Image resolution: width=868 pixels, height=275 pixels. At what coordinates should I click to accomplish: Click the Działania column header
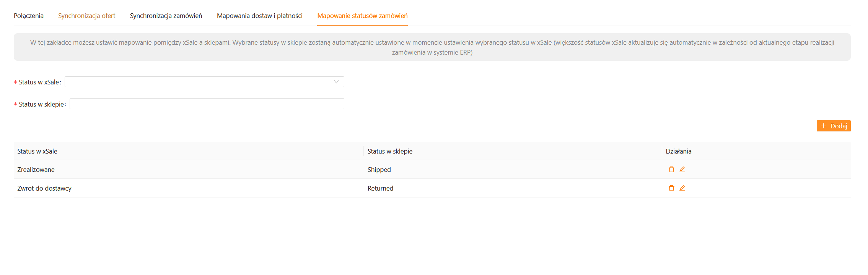[678, 151]
